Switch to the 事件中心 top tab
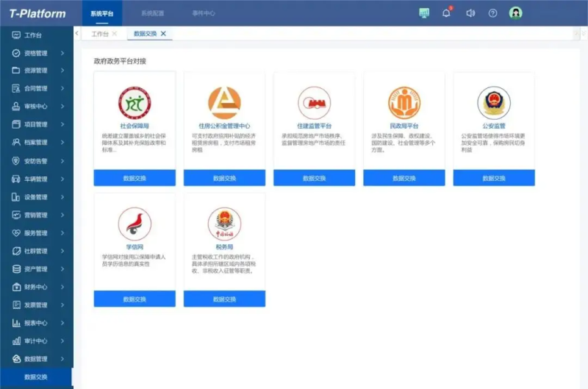This screenshot has height=389, width=588. pyautogui.click(x=204, y=13)
